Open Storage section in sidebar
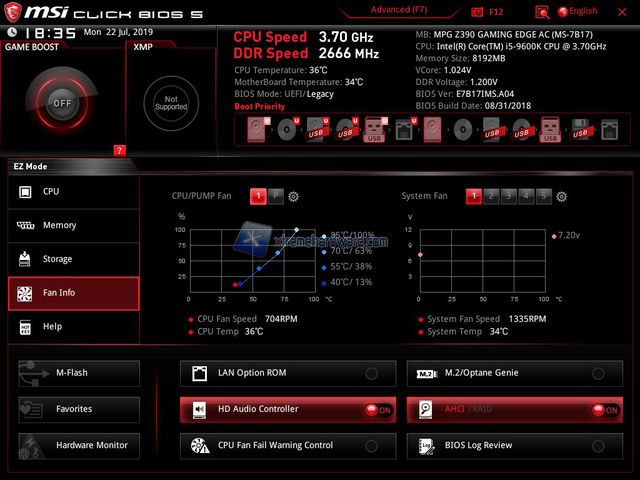Screen dimensions: 640x480 click(74, 259)
